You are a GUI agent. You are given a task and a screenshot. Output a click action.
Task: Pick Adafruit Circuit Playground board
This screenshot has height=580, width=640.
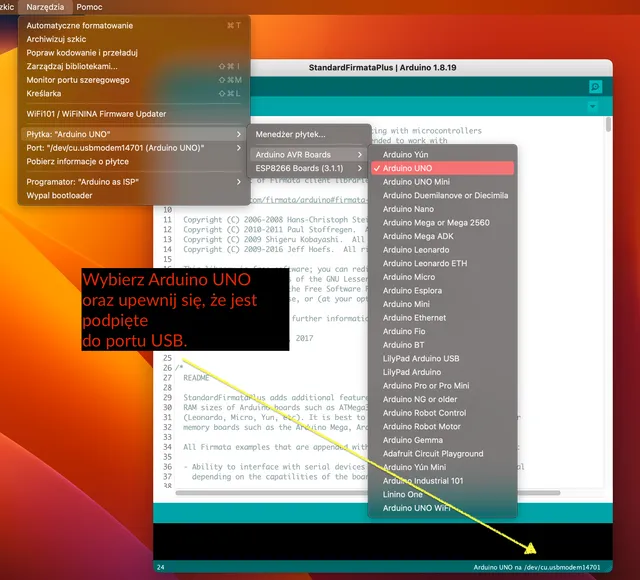[442, 454]
